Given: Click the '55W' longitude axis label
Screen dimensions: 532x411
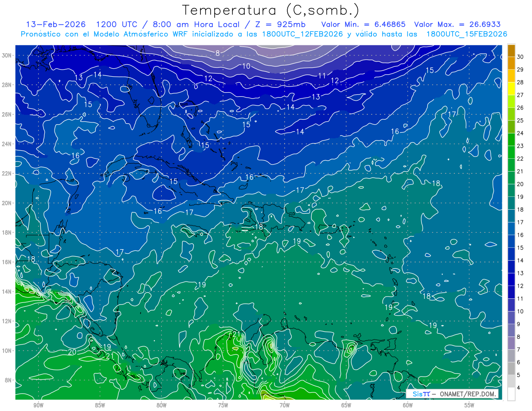Looking at the screenshot, I should click(x=469, y=405).
